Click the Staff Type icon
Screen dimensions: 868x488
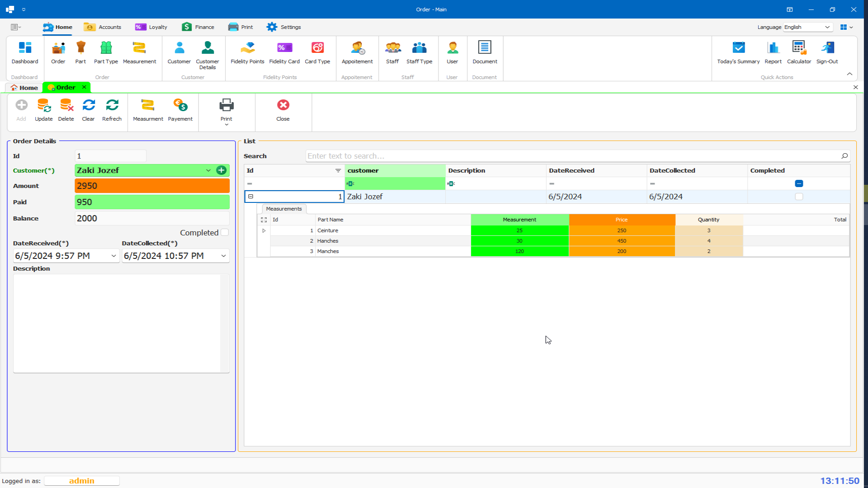click(420, 53)
